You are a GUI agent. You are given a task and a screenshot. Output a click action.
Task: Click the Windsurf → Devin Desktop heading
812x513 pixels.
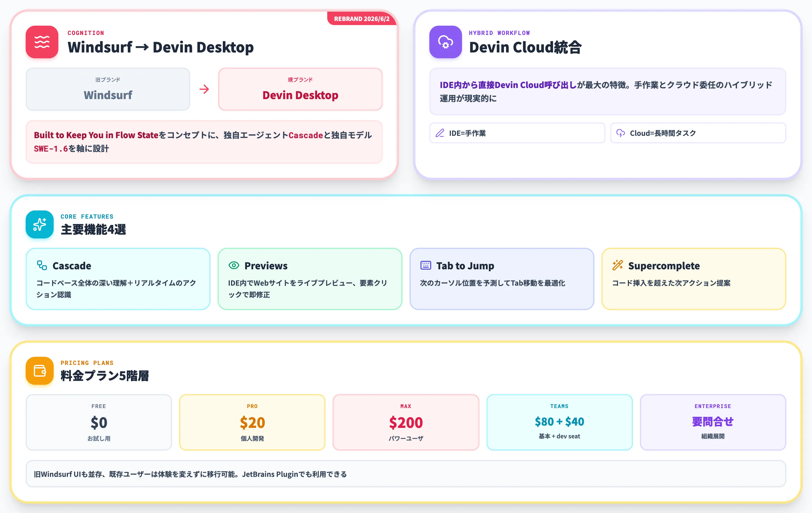tap(160, 47)
